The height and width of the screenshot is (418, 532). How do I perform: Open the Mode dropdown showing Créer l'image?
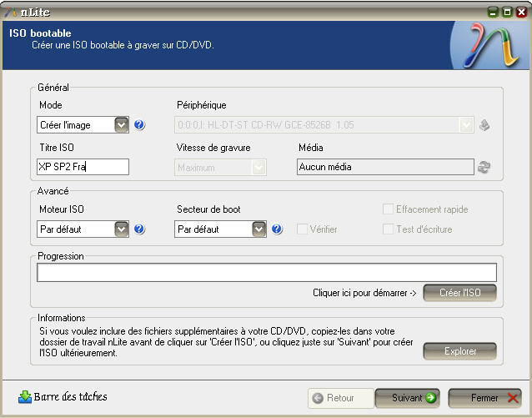(83, 125)
